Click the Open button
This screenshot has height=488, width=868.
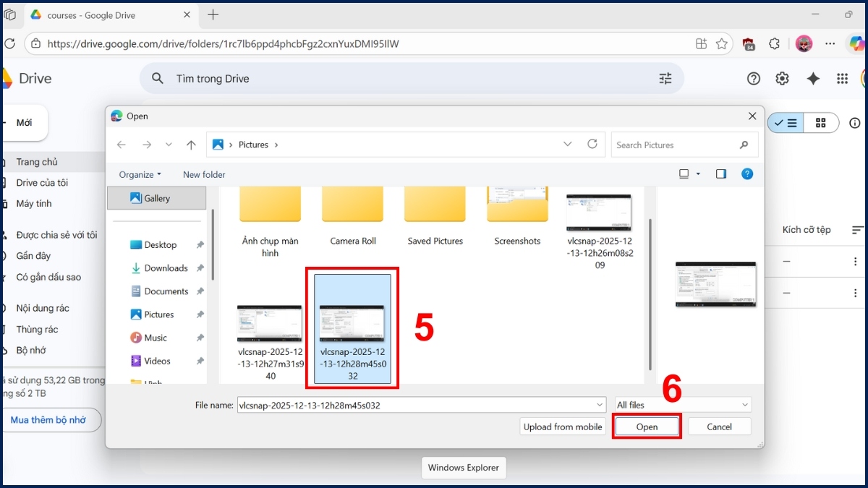(x=647, y=427)
